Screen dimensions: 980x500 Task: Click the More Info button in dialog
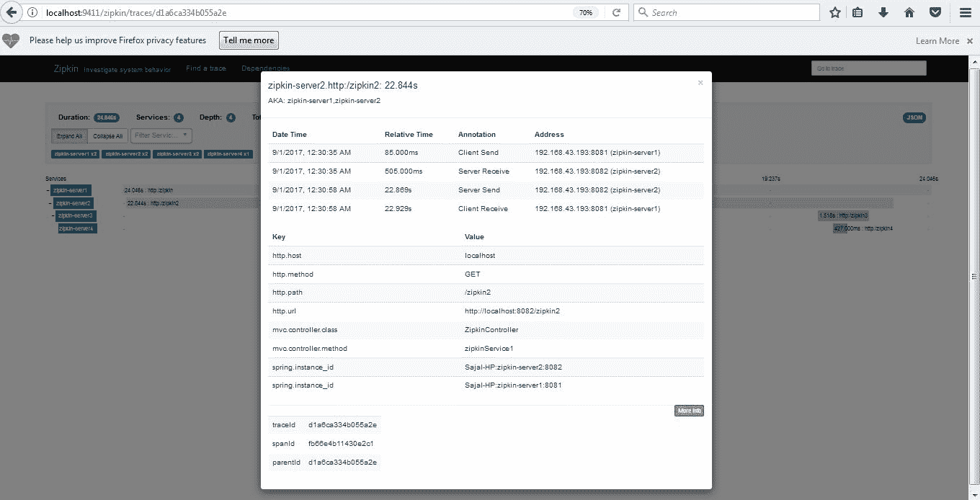(689, 411)
